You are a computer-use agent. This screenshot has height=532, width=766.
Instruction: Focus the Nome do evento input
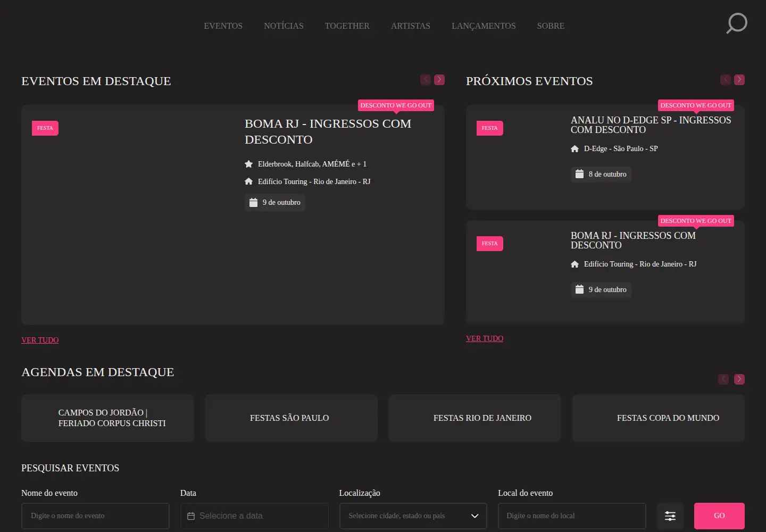(95, 516)
